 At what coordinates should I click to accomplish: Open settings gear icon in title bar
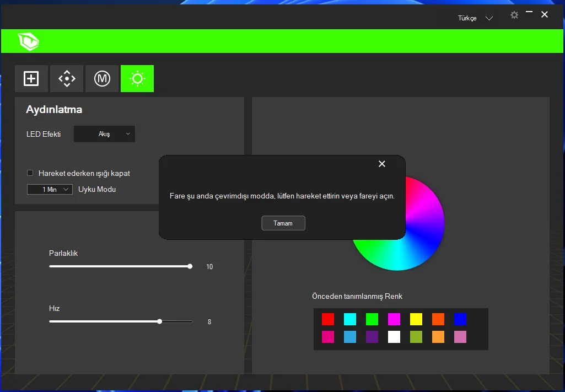(514, 15)
